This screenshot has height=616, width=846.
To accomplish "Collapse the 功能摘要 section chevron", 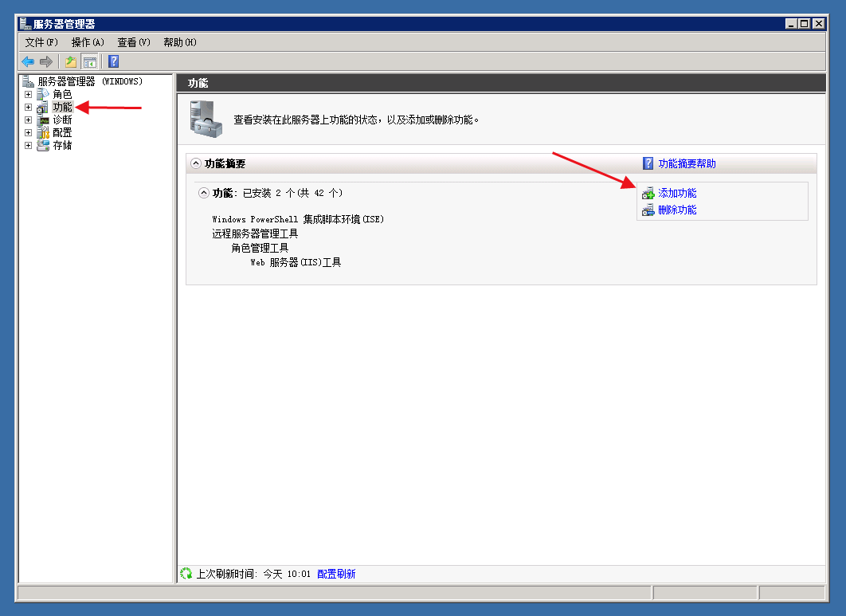I will (x=196, y=163).
